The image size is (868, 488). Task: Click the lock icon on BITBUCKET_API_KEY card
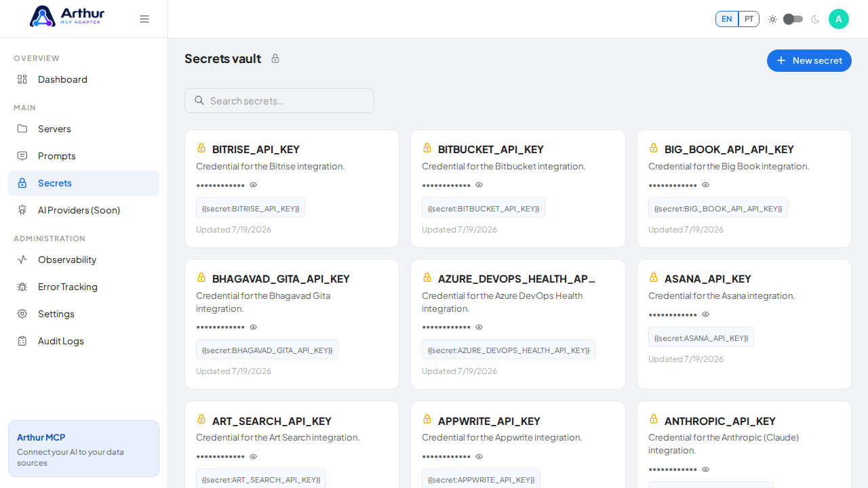427,148
